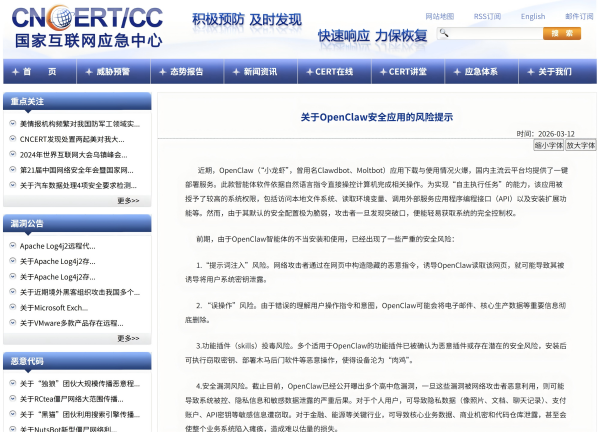Click the magnifier icon in search box
Image resolution: width=600 pixels, height=432 pixels.
444,33
